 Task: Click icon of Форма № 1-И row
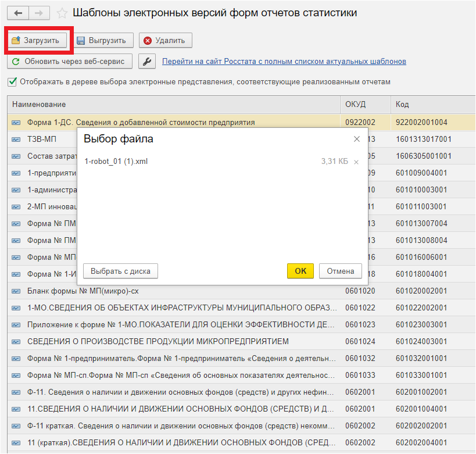point(16,274)
